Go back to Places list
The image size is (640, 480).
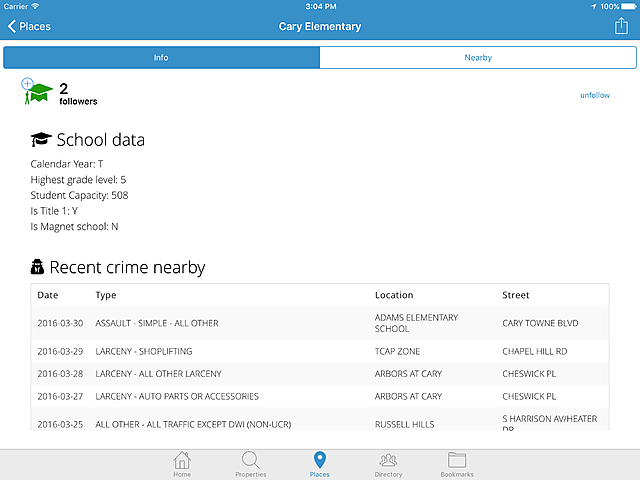[x=30, y=27]
